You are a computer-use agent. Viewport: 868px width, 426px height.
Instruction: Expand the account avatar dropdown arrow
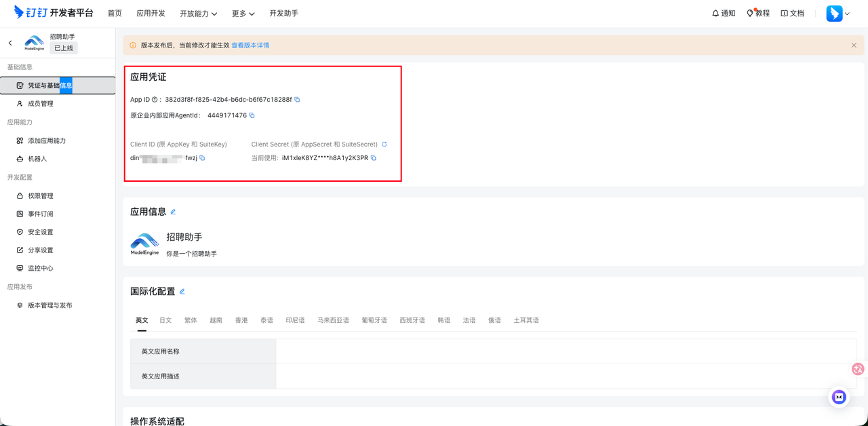(847, 14)
